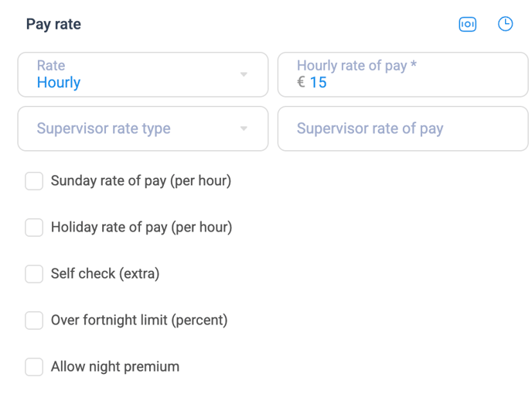Check the Self check (extra) box
Screen dimensions: 532x401
34,274
